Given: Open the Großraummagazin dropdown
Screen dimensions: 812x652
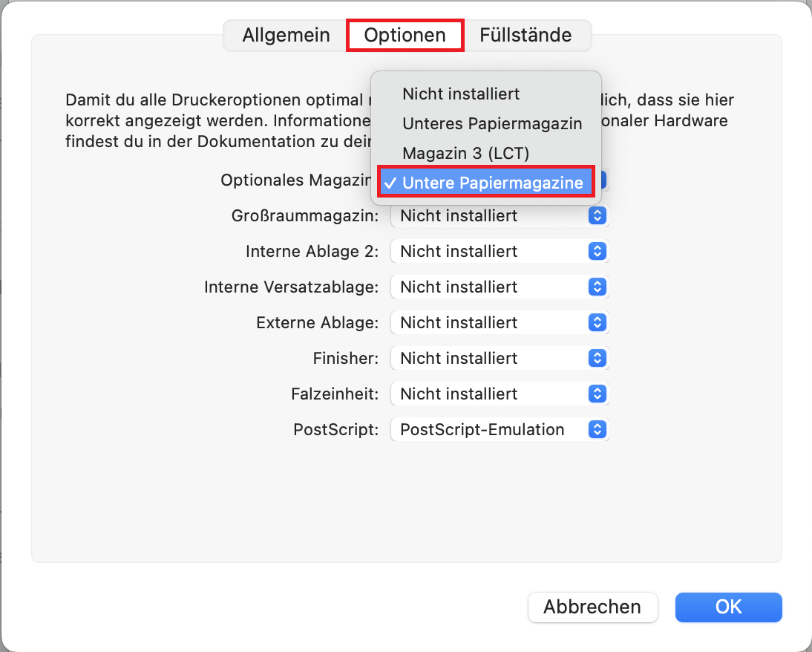Looking at the screenshot, I should coord(499,216).
